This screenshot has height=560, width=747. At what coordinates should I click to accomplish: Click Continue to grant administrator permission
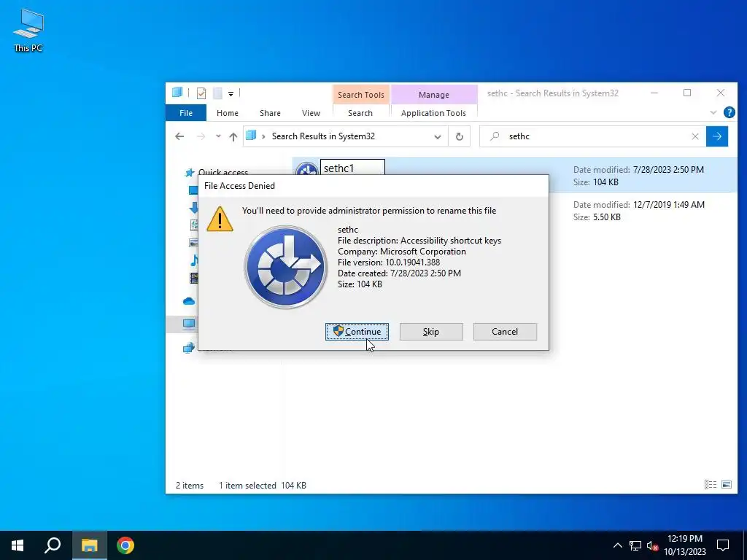click(357, 332)
